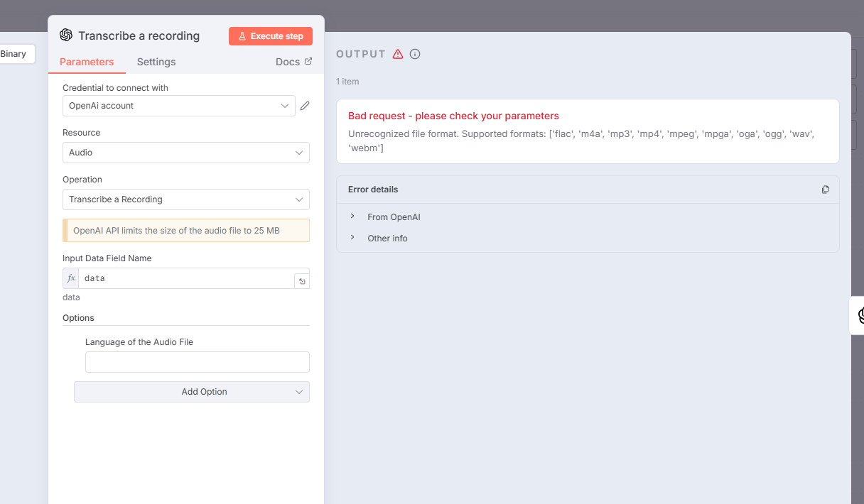Open the Docs link

pyautogui.click(x=293, y=62)
